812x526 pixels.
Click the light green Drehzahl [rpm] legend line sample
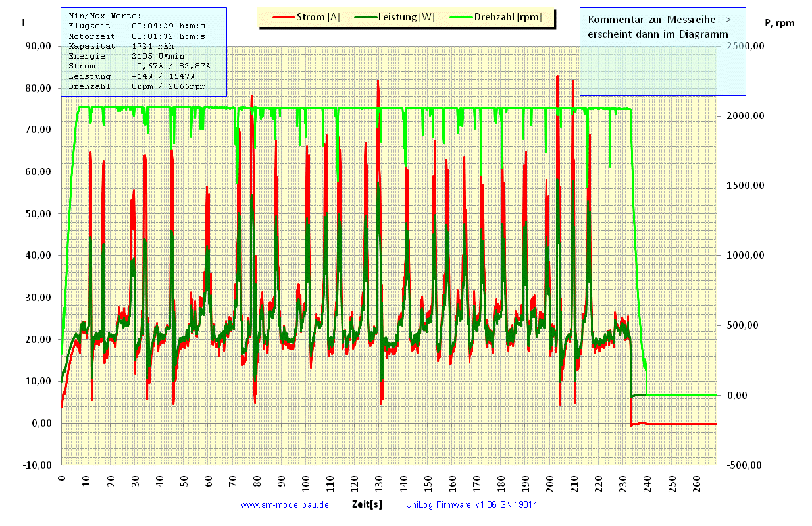[x=460, y=18]
